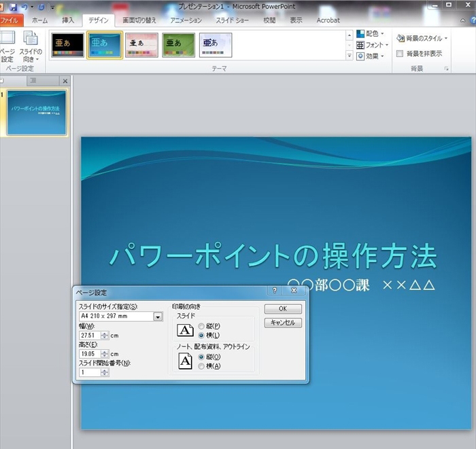Viewport: 476px width, 449px height.
Task: Expand the スライドのサイズ指定 dropdown
Action: point(158,317)
